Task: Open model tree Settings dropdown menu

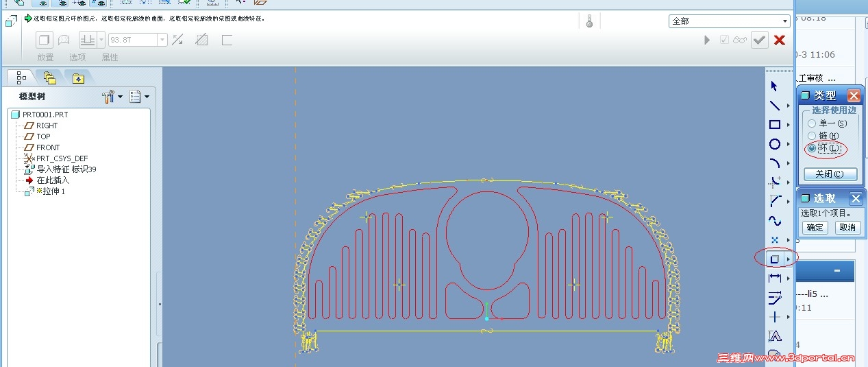Action: click(139, 97)
